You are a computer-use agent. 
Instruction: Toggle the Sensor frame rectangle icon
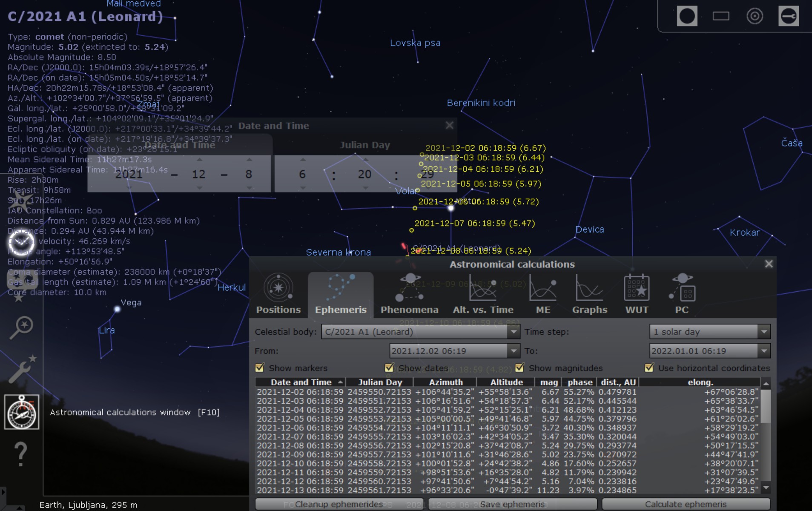(x=720, y=17)
